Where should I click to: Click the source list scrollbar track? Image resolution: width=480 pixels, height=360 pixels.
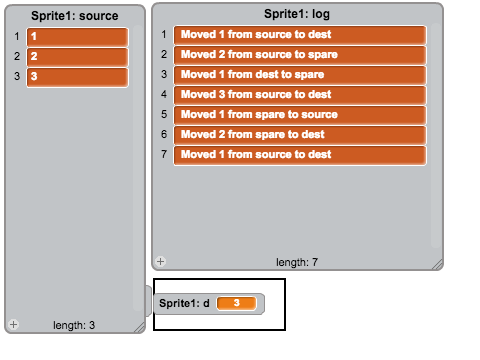[x=137, y=168]
